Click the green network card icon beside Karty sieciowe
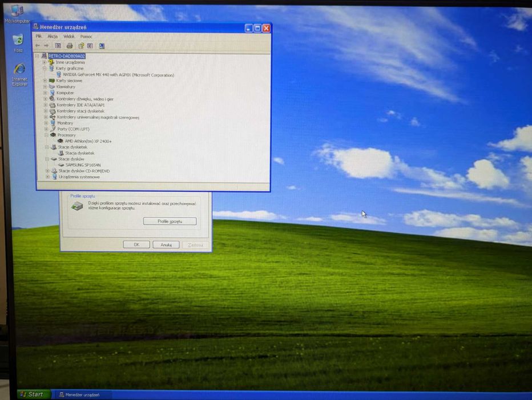Image resolution: width=532 pixels, height=400 pixels. pos(52,81)
